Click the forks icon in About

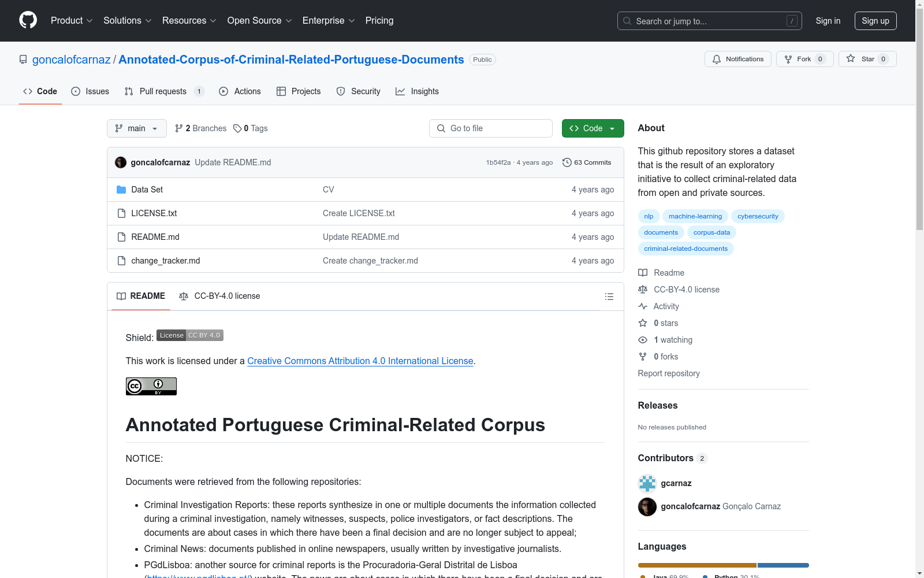pos(643,357)
